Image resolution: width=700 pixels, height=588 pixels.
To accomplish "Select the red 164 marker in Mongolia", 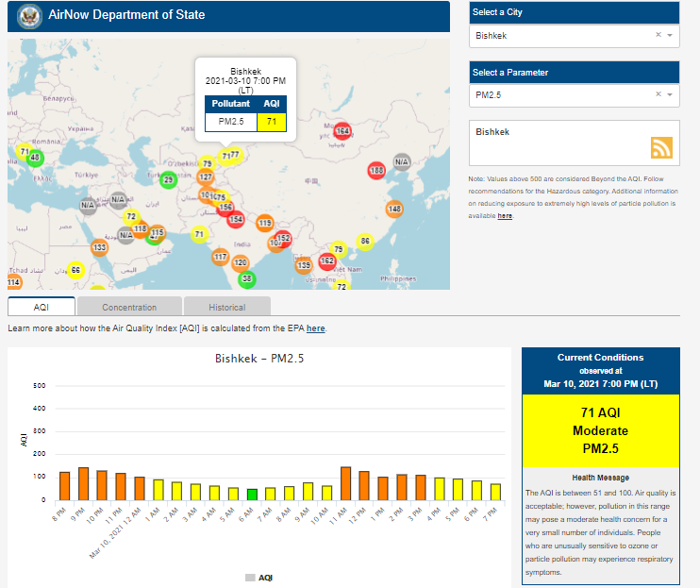I will pyautogui.click(x=342, y=131).
